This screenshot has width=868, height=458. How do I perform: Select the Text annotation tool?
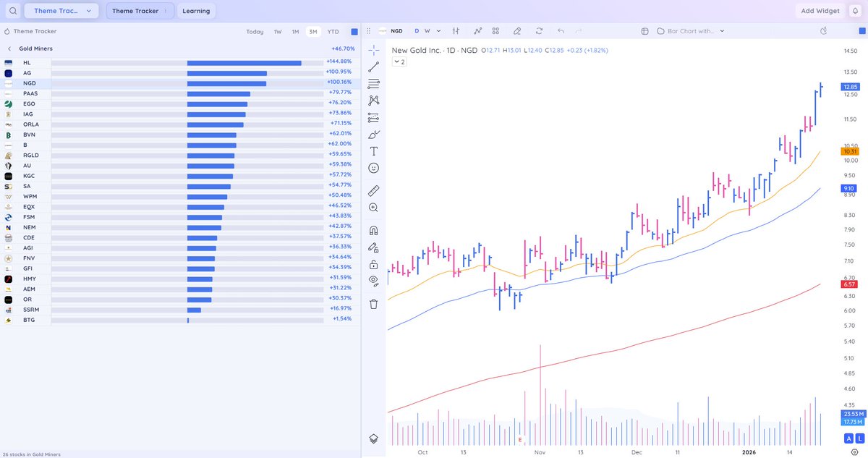(373, 151)
